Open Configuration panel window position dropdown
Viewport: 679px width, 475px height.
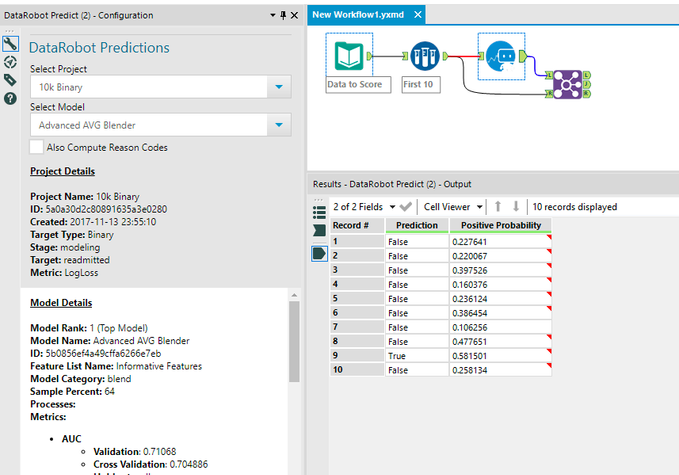pos(272,16)
